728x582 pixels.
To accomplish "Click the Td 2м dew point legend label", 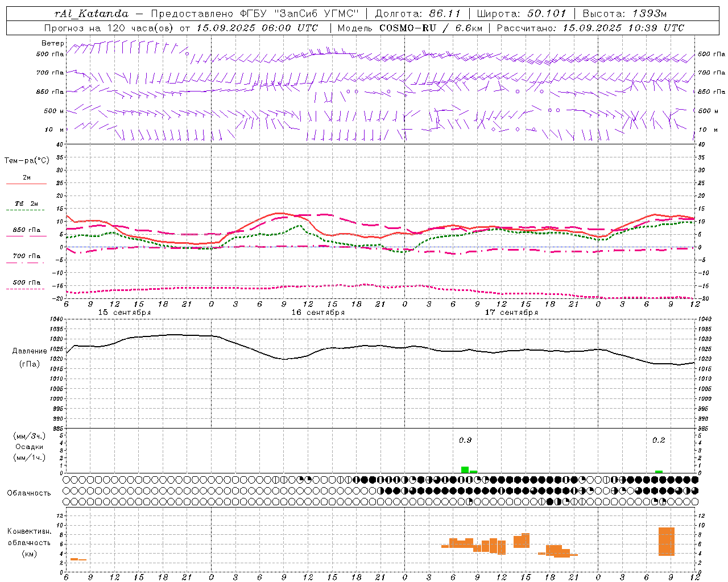I will click(x=26, y=203).
